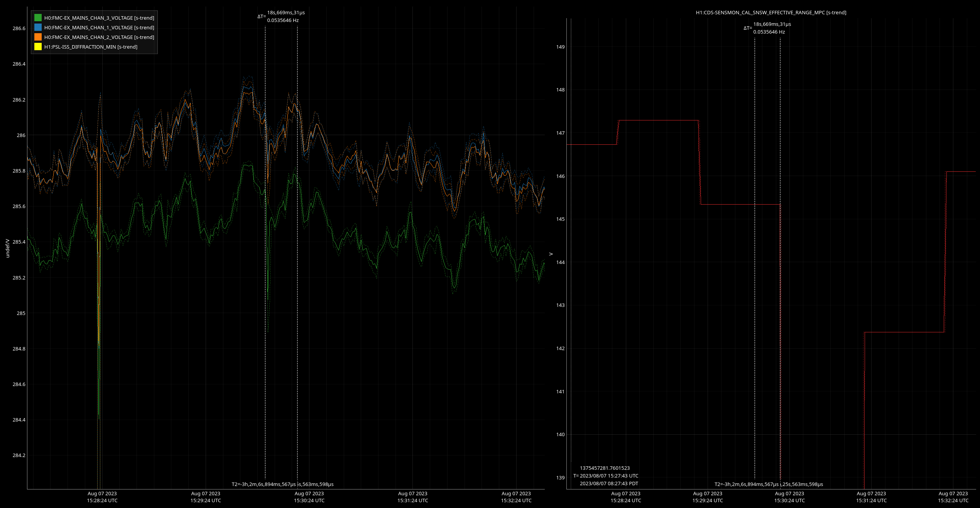980x508 pixels.
Task: Click the right plot T2 cursor label
Action: (747, 484)
